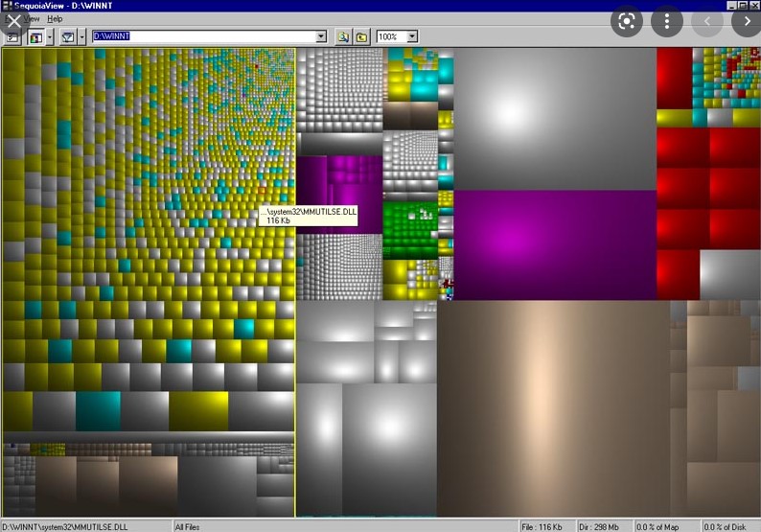Open the 100% zoom dropdown

click(x=412, y=36)
